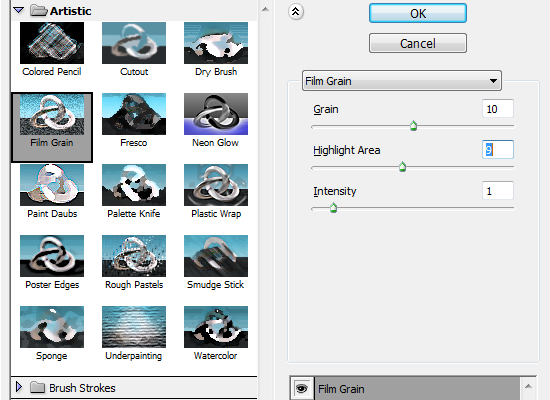The height and width of the screenshot is (400, 550).
Task: Select the Smudge Stick filter thumbnail
Action: coord(216,256)
